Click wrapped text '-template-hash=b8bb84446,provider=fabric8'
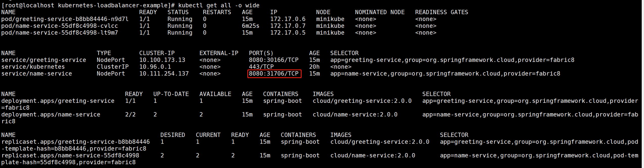This screenshot has width=644, height=168. 74,149
